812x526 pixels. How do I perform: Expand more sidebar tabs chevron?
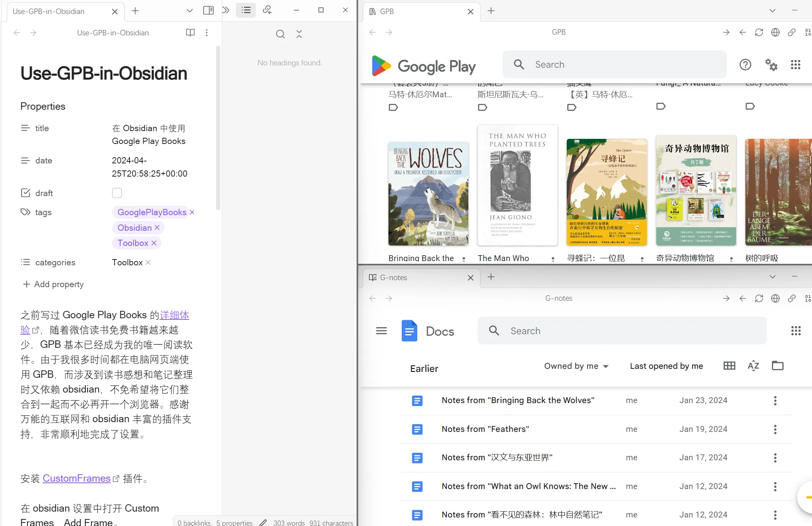coord(226,11)
